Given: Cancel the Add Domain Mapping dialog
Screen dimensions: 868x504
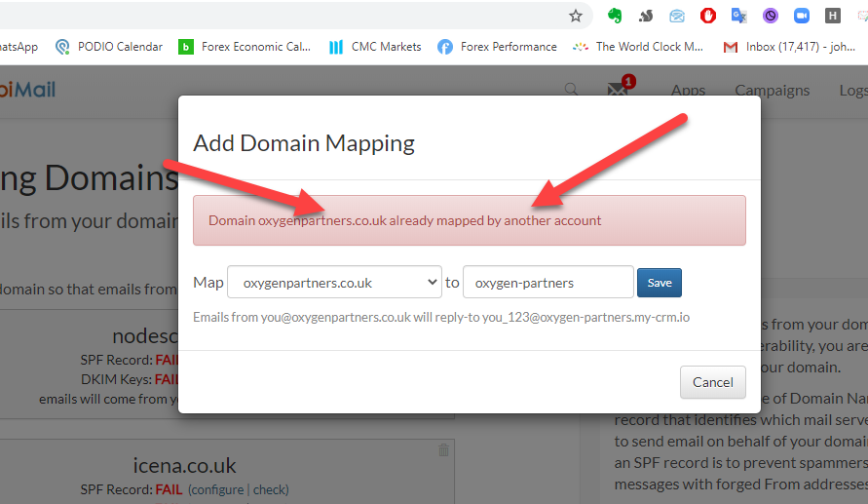Looking at the screenshot, I should pyautogui.click(x=712, y=382).
